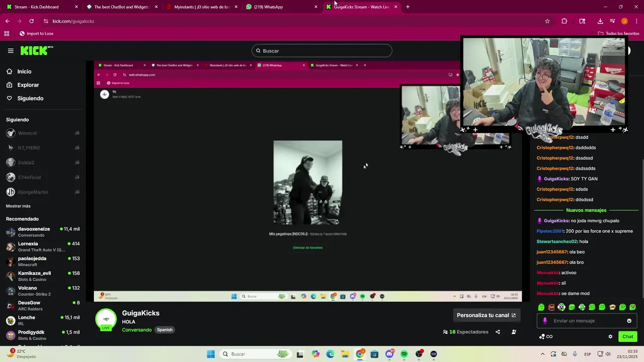The width and height of the screenshot is (644, 362).
Task: Go back in the browser
Action: point(7,21)
